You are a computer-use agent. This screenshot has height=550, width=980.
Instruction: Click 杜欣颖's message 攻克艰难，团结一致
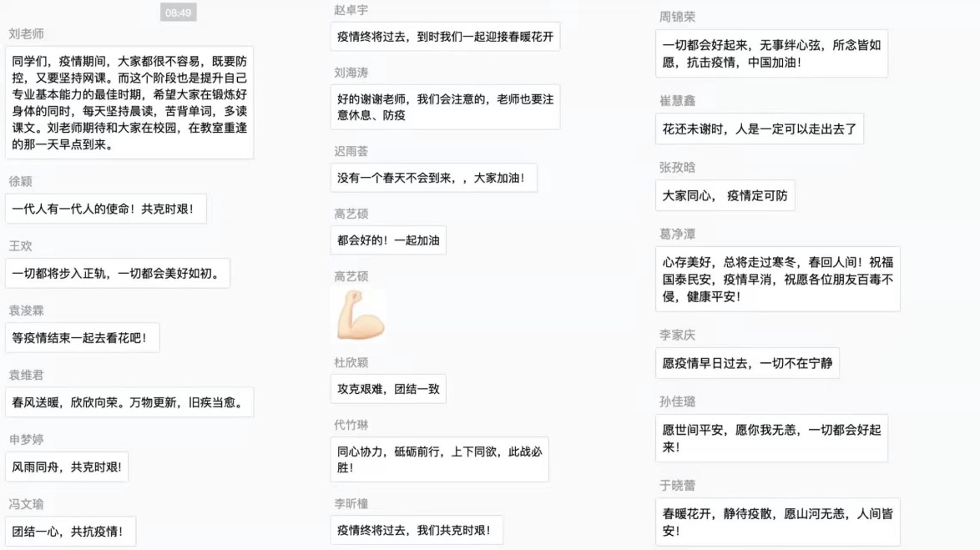[388, 389]
